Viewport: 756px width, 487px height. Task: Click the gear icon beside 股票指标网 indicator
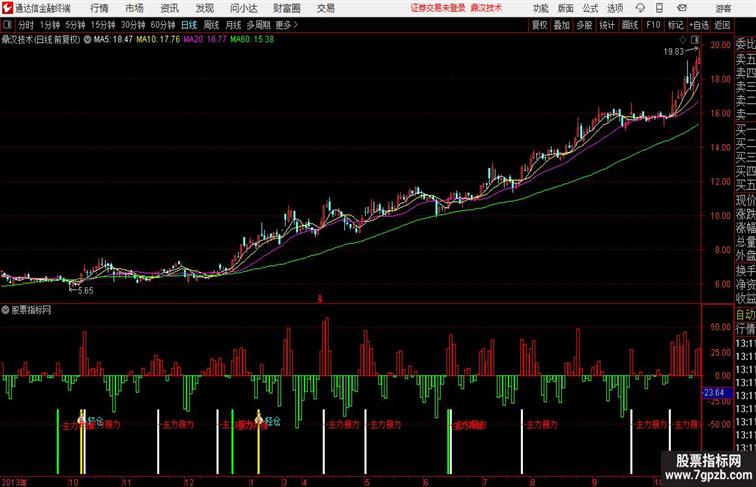[x=5, y=310]
